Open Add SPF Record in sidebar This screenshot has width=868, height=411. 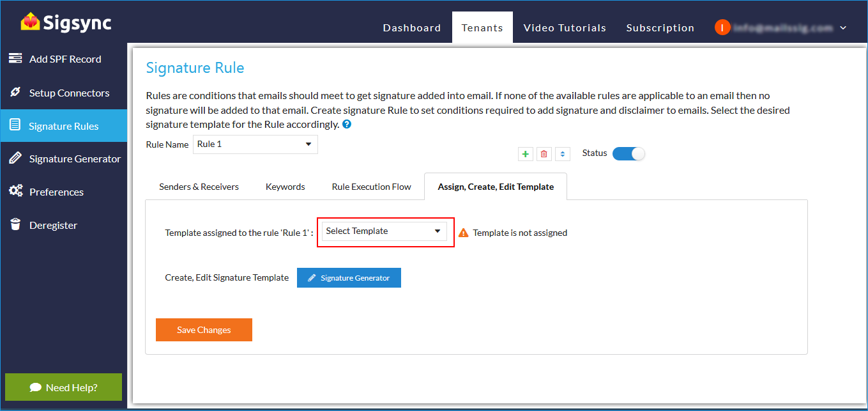[x=65, y=59]
